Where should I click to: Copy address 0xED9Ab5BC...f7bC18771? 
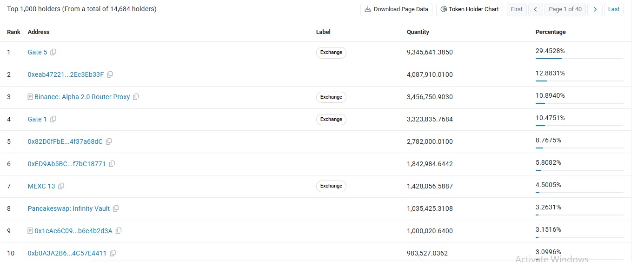[x=112, y=164]
